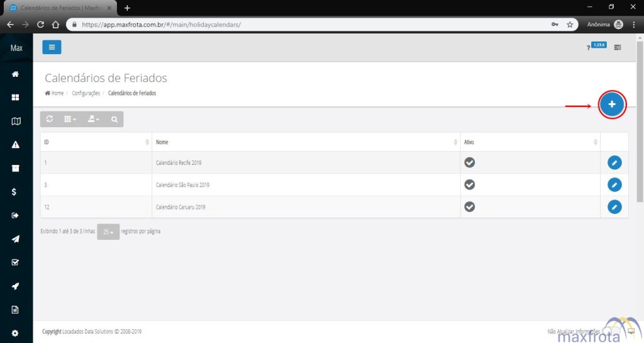The image size is (644, 343).
Task: Open the settings gear in the sidebar
Action: point(16,333)
